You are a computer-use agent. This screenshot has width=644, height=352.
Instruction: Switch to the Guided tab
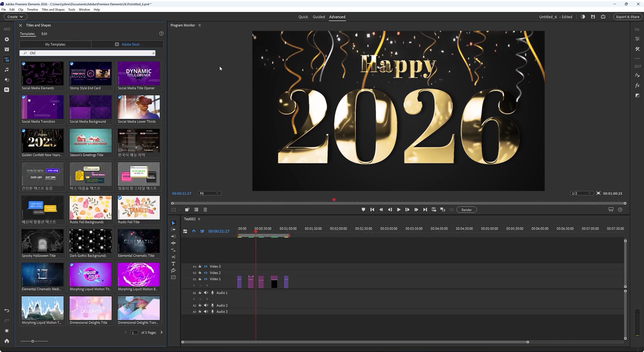(319, 17)
